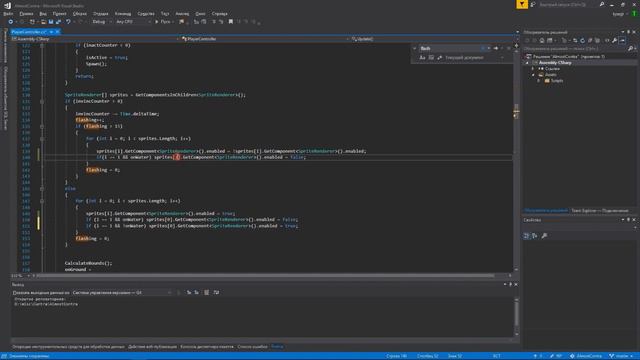The width and height of the screenshot is (640, 360).
Task: Toggle Preview Selected Items in Solution Explorer
Action: [x=622, y=40]
